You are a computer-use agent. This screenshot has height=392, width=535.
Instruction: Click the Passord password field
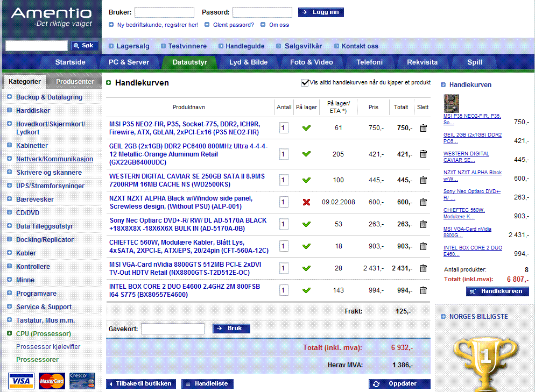(x=262, y=12)
